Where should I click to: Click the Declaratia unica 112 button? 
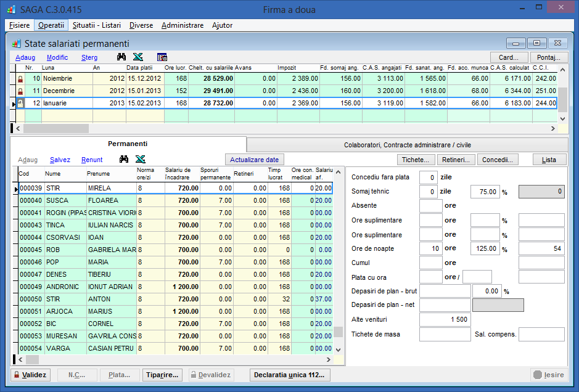coord(289,375)
